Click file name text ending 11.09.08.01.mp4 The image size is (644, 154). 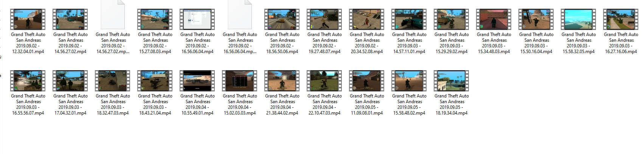(367, 104)
